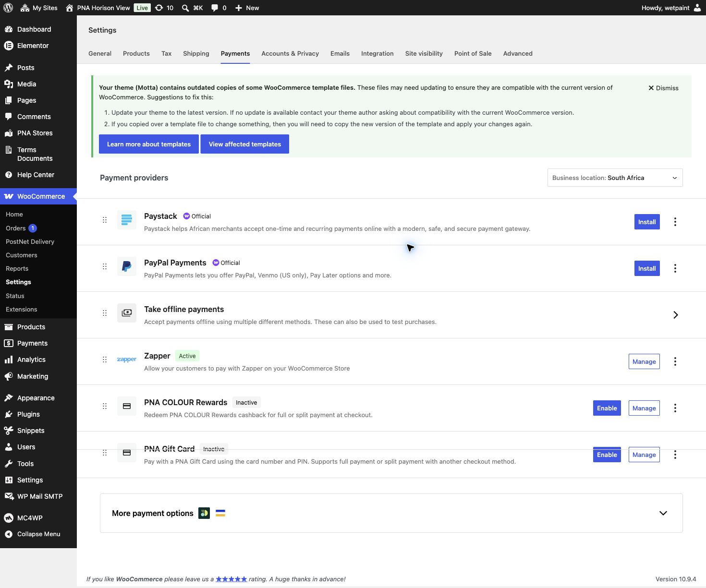Install the PayPal Payments provider

tap(647, 268)
